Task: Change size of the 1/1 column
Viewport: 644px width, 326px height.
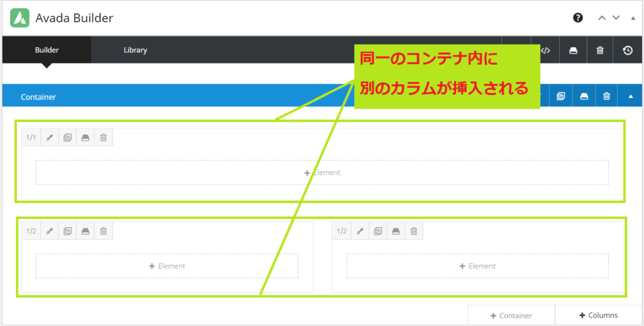Action: 31,137
